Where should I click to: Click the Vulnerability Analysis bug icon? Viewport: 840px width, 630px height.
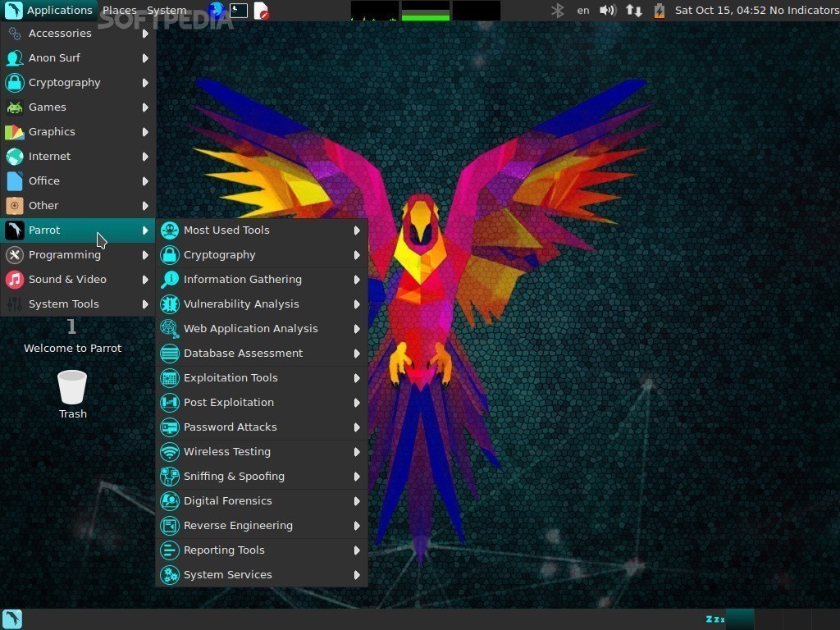(x=170, y=304)
